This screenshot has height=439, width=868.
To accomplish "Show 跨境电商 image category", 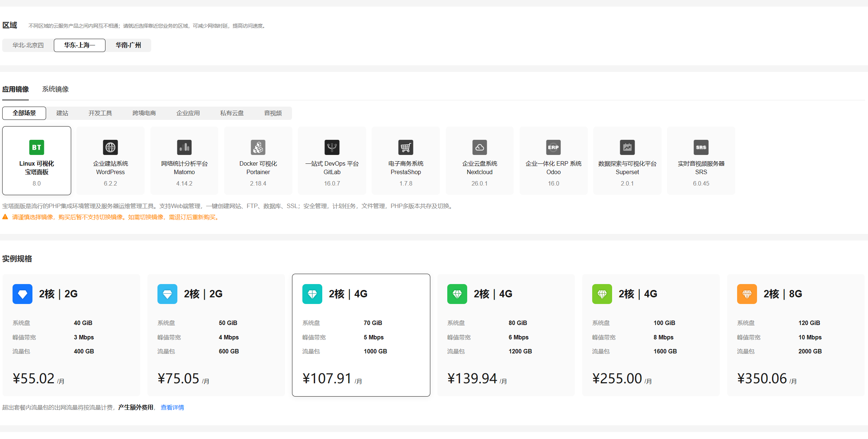I will coord(144,113).
